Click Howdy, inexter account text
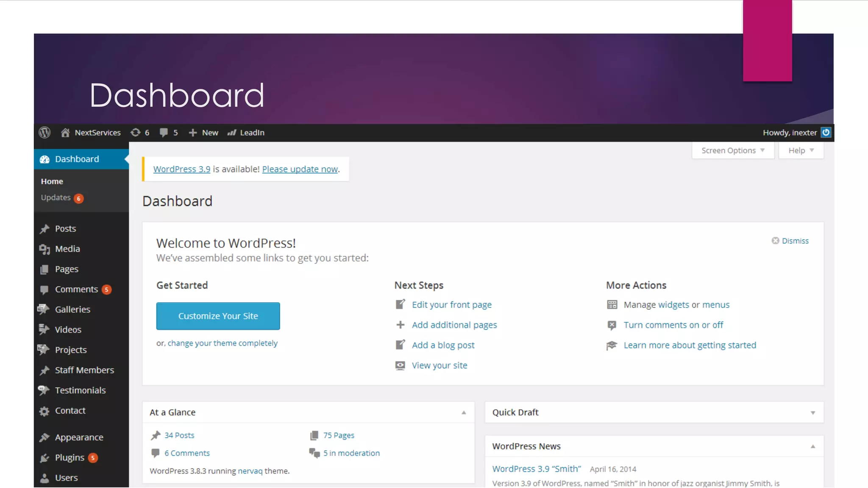The height and width of the screenshot is (488, 868). (x=790, y=133)
